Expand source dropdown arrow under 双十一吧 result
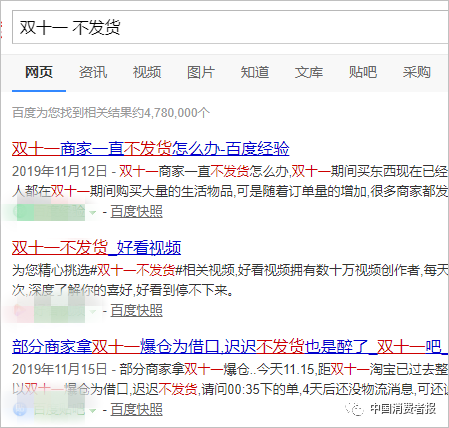Image resolution: width=449 pixels, height=428 pixels. [x=93, y=410]
